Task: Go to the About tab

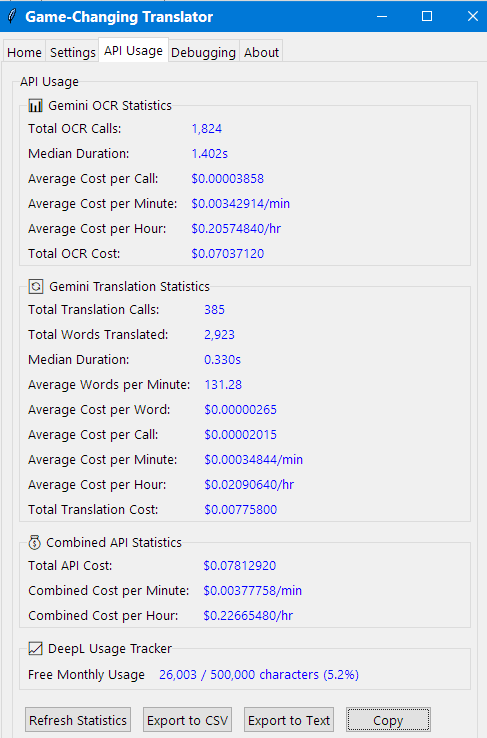Action: click(x=261, y=52)
